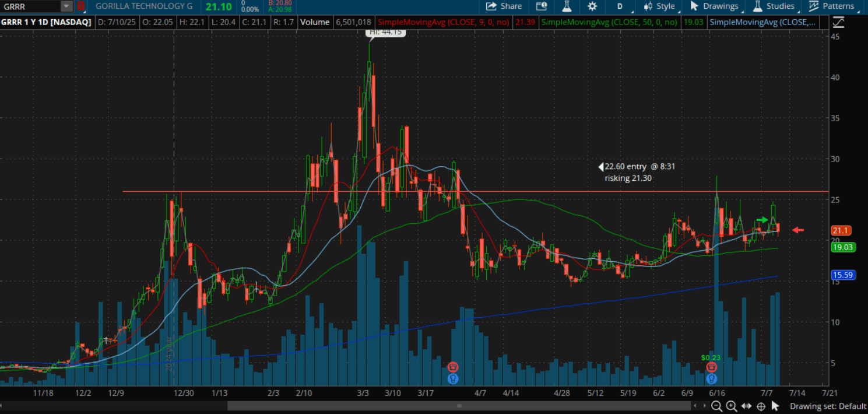Open the Drawings menu
The image size is (868, 414).
(x=714, y=6)
